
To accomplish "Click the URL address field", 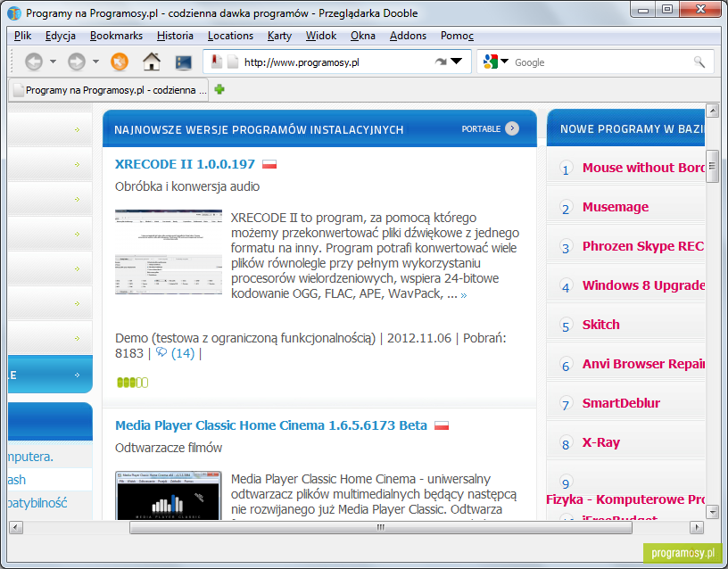I will click(336, 62).
